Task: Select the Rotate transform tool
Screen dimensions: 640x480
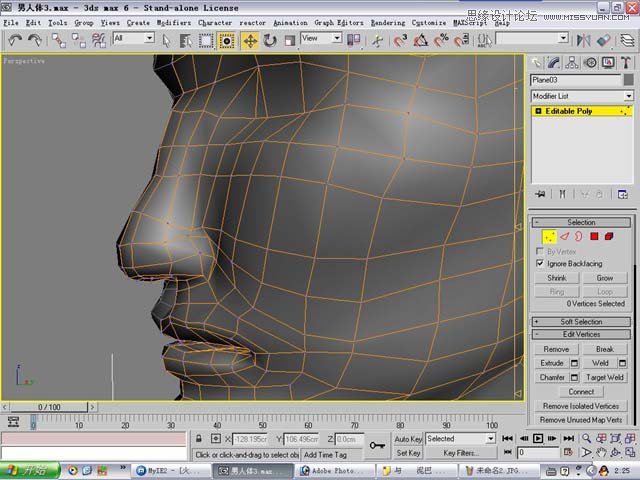Action: tap(269, 40)
